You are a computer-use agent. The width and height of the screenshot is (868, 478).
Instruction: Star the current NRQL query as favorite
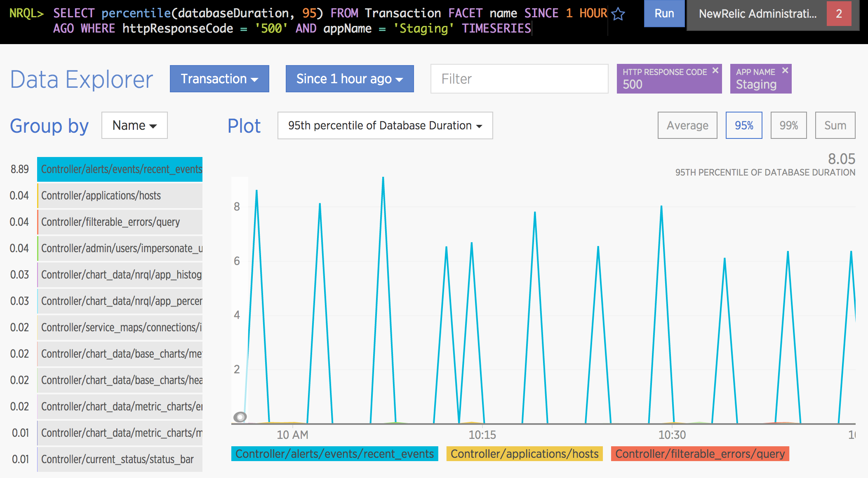[x=618, y=14]
